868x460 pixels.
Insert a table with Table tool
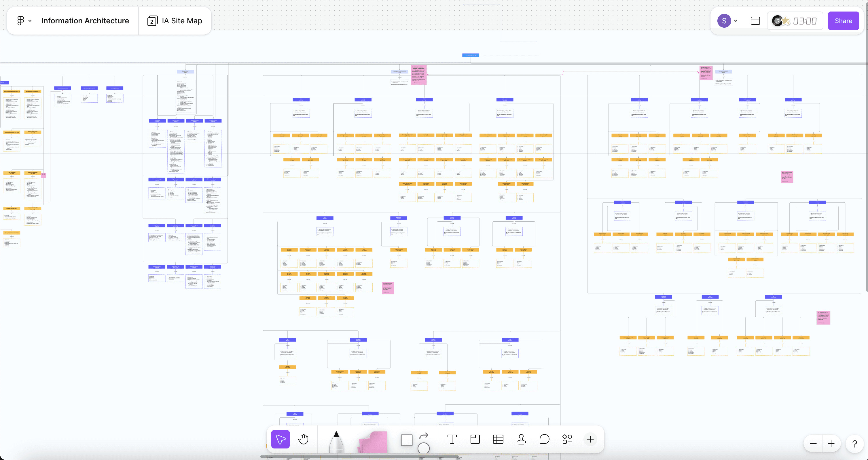[x=498, y=439]
